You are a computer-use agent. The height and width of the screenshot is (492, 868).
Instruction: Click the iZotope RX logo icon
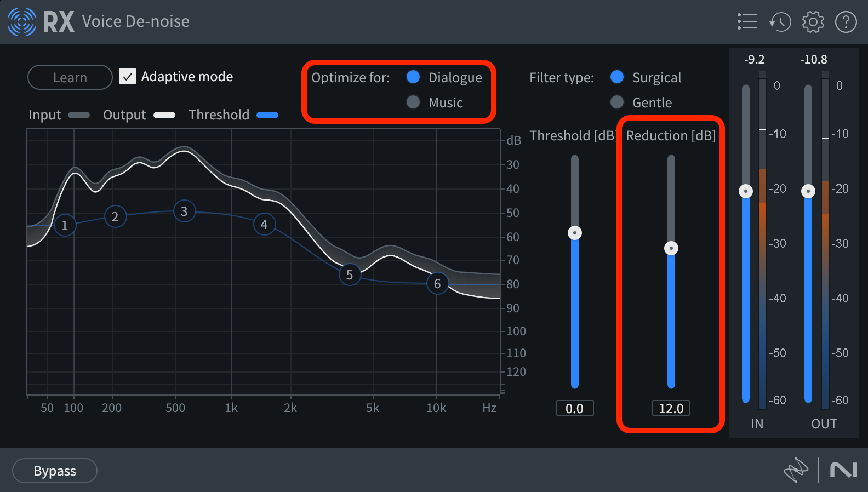tap(22, 22)
